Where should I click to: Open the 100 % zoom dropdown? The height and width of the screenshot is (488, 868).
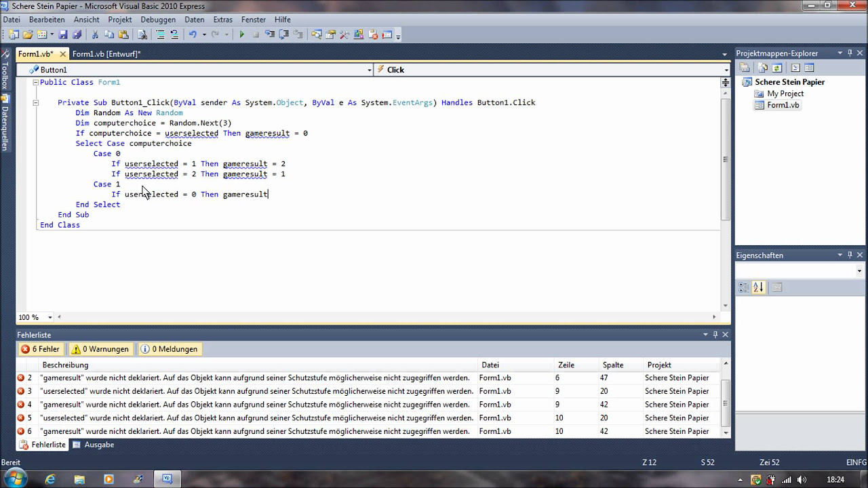[x=50, y=317]
